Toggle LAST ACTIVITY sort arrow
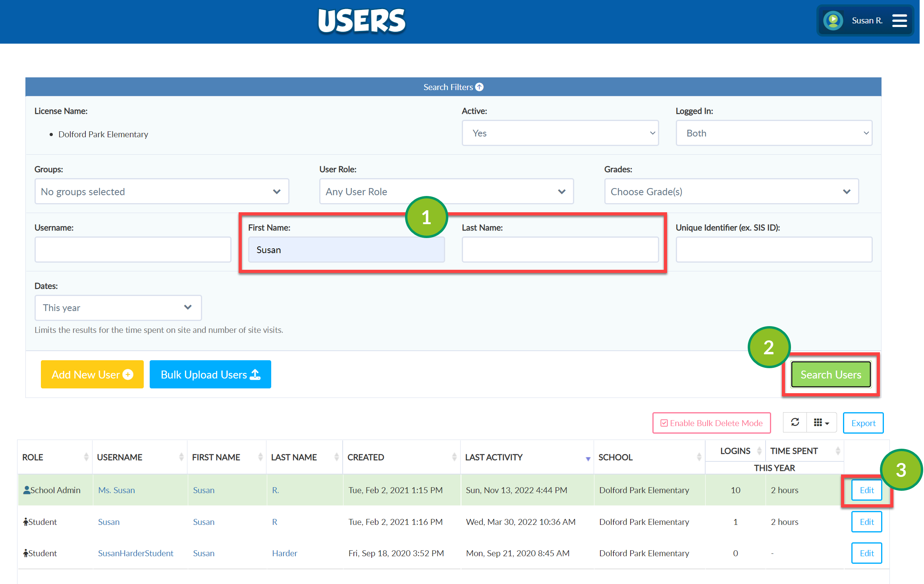This screenshot has width=924, height=584. coord(588,459)
